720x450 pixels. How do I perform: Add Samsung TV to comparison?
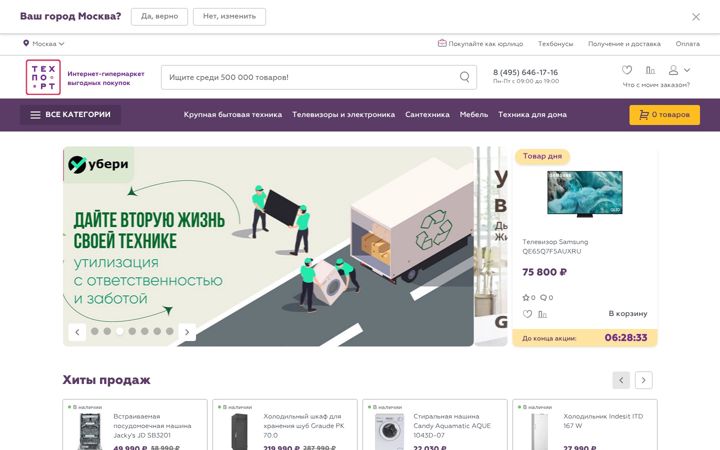(543, 314)
